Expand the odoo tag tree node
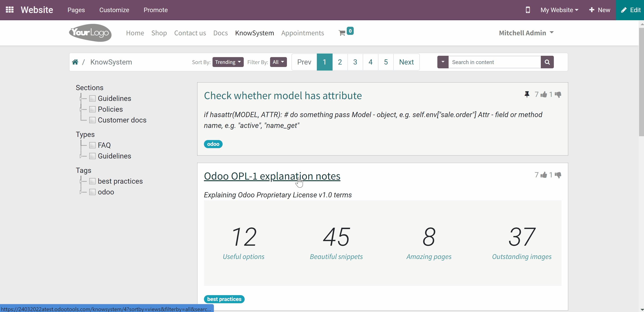Screen dimensions: 644x312 point(81,192)
